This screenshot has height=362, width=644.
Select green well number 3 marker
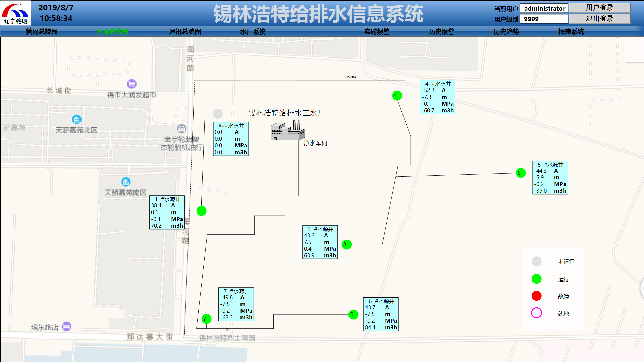pos(346,245)
